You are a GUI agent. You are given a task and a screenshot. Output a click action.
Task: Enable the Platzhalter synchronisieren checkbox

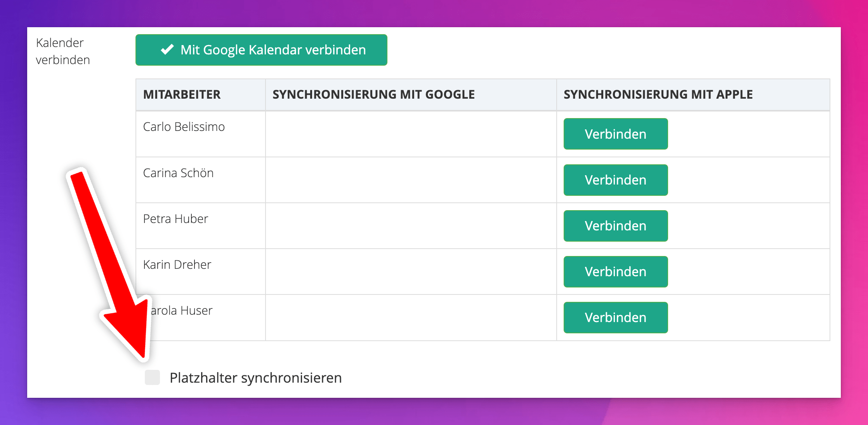[x=152, y=378]
